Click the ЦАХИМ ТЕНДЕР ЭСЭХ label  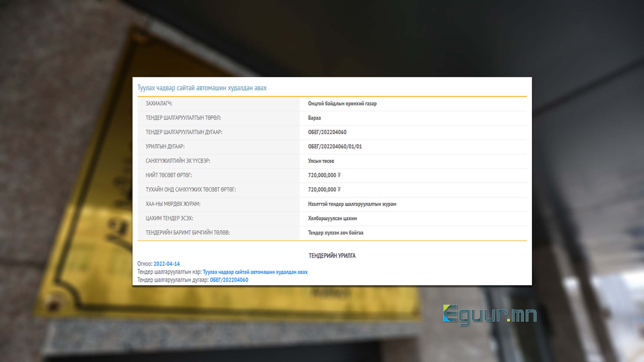coord(169,218)
